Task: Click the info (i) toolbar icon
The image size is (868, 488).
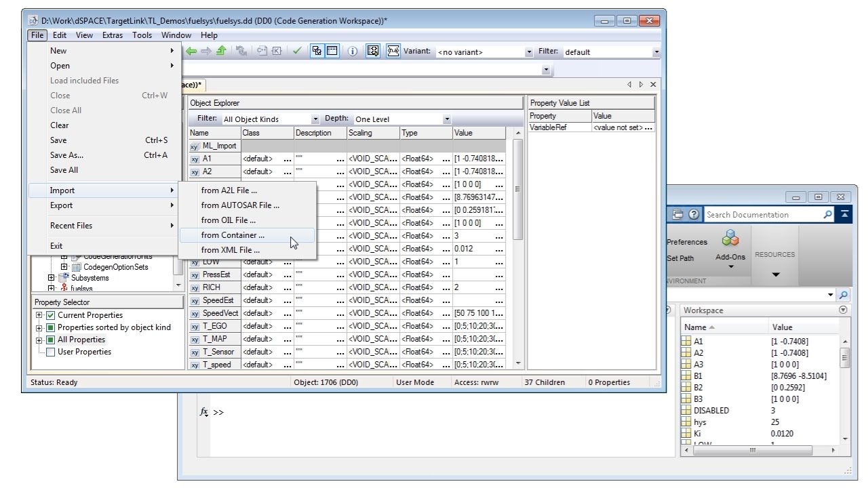Action: click(352, 51)
